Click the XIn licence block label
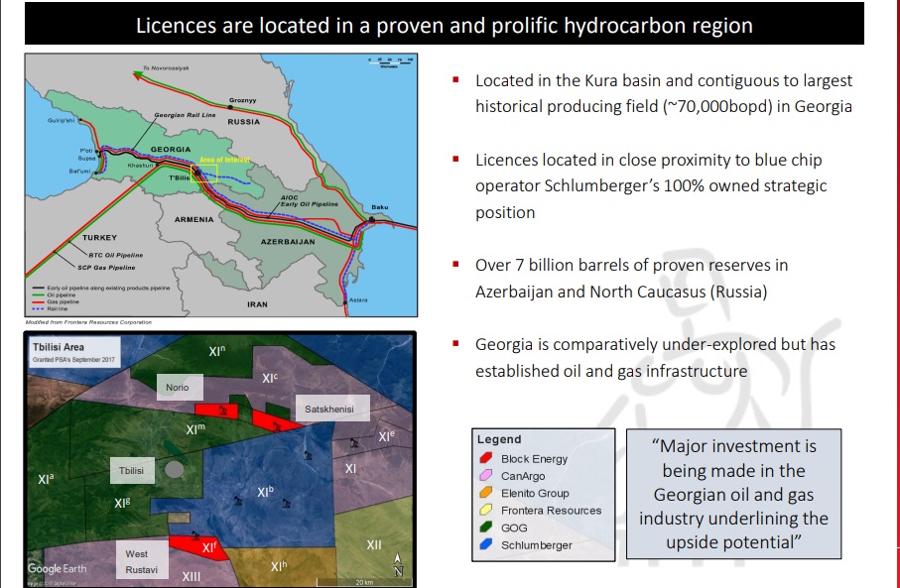The image size is (900, 588). [216, 351]
